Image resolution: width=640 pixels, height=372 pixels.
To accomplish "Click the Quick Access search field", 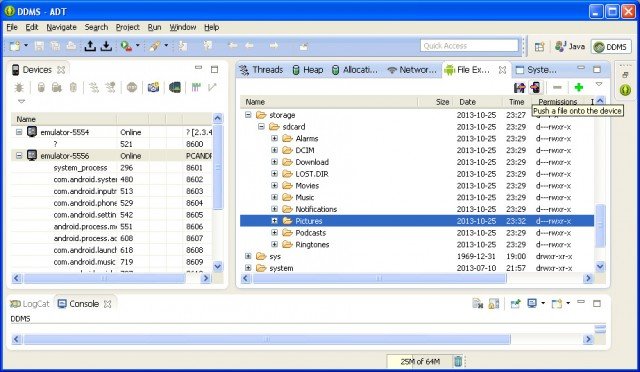I will 469,46.
